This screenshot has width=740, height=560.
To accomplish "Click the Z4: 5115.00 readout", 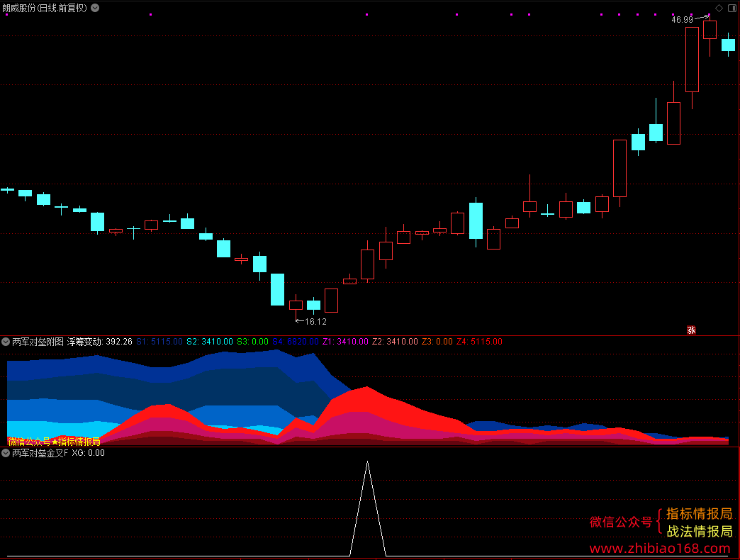I will coord(479,342).
